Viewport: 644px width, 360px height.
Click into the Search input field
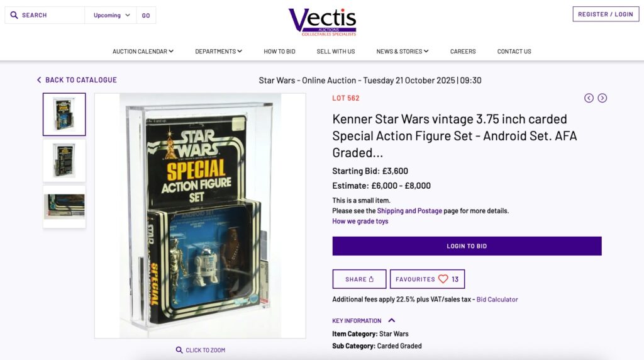pyautogui.click(x=45, y=15)
